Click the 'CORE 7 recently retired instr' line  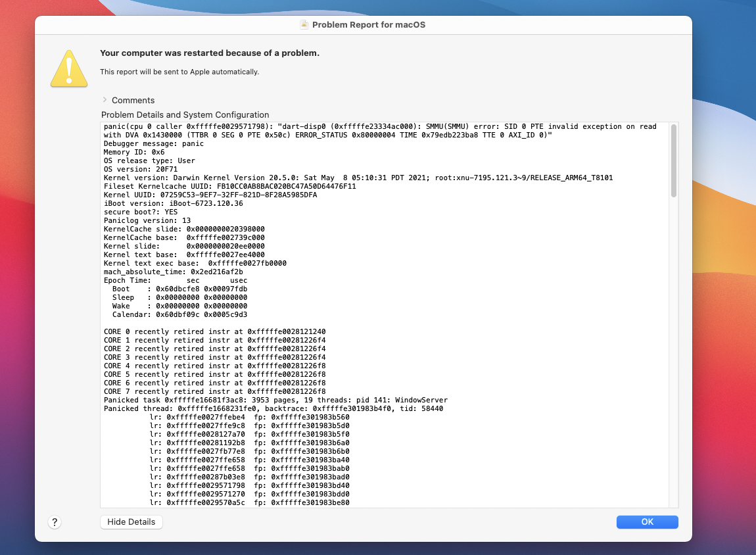214,391
